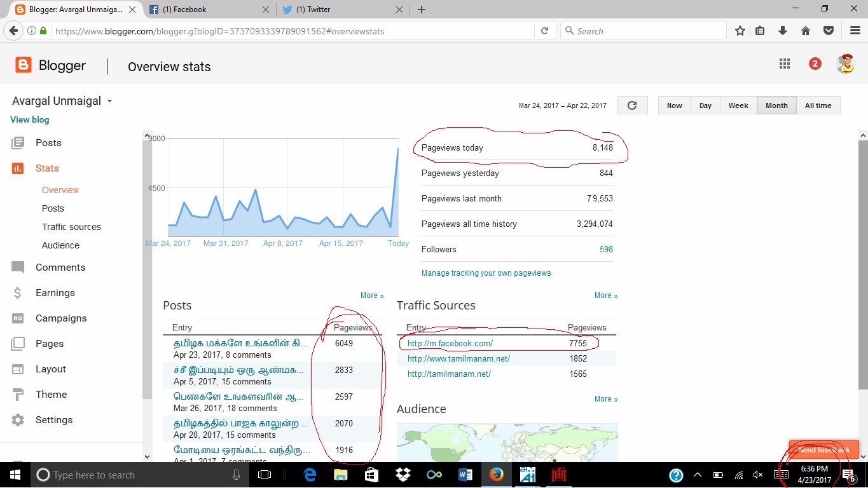Open a new browser tab with plus
The height and width of the screenshot is (488, 868).
[422, 10]
